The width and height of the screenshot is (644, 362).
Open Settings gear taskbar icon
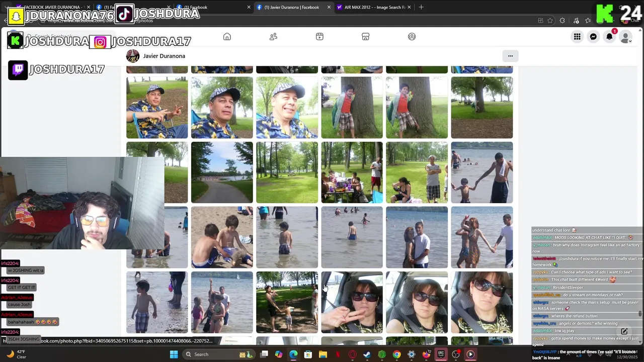coord(412,354)
